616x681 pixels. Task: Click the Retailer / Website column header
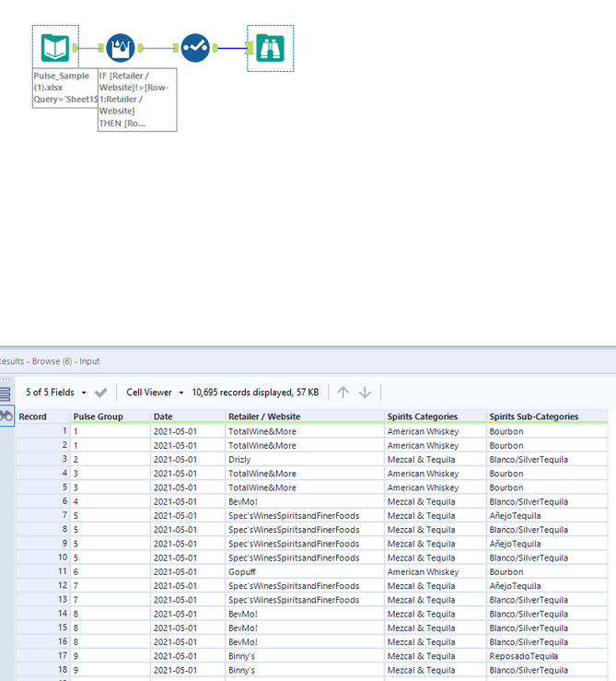263,417
